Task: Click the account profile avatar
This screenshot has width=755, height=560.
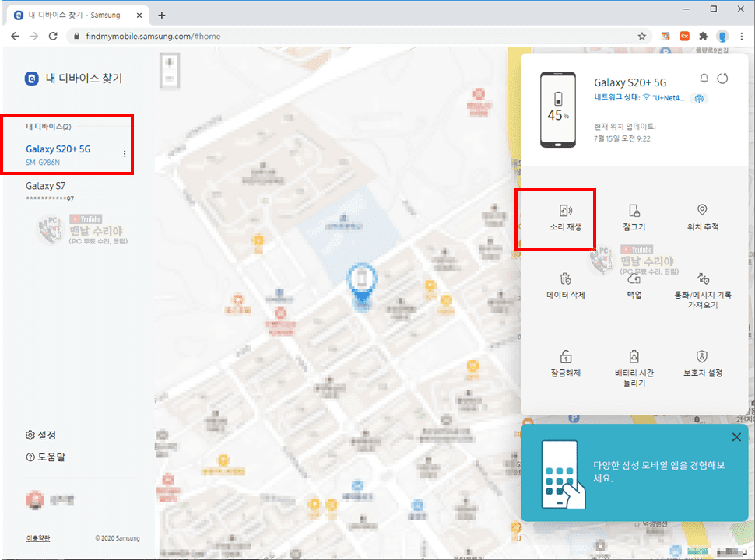Action: point(35,499)
